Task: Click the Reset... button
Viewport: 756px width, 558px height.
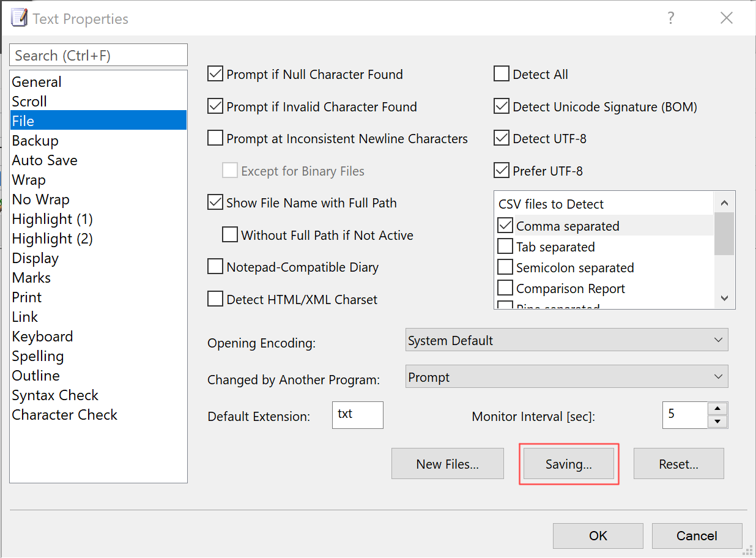Action: click(x=679, y=464)
